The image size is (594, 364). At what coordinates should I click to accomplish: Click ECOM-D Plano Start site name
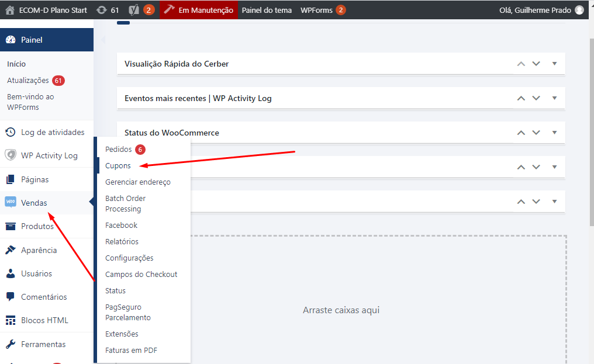point(53,11)
